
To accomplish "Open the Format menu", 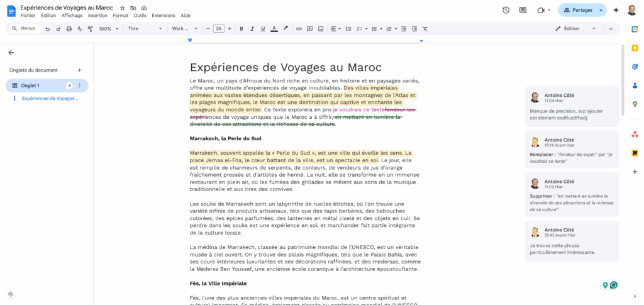I will (120, 16).
